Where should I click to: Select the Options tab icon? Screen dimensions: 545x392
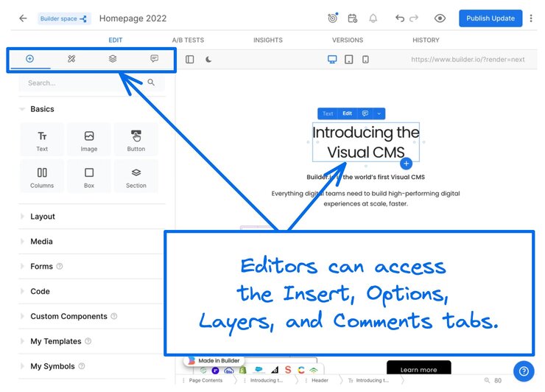71,59
